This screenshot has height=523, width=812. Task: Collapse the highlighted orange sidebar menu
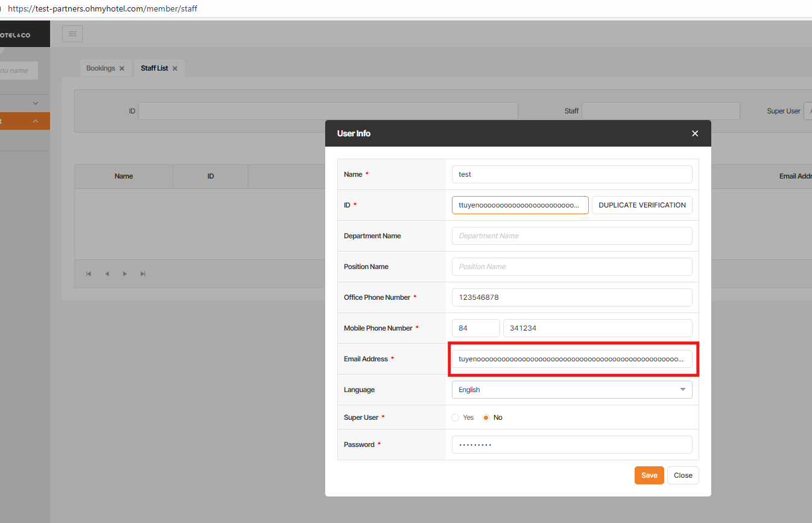[36, 121]
